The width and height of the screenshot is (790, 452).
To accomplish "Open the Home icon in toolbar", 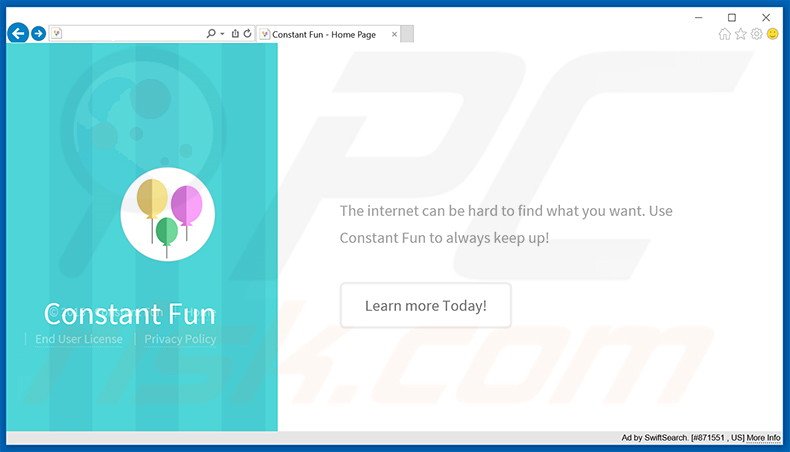I will click(x=725, y=34).
